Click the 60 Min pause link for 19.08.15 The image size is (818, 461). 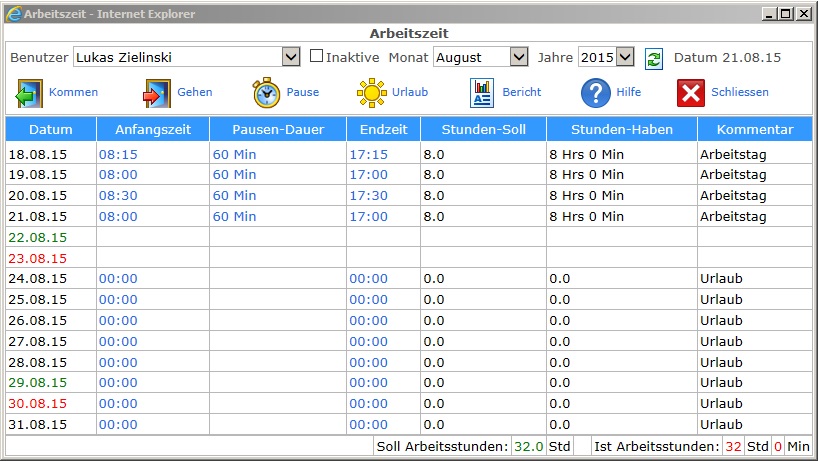(x=234, y=175)
